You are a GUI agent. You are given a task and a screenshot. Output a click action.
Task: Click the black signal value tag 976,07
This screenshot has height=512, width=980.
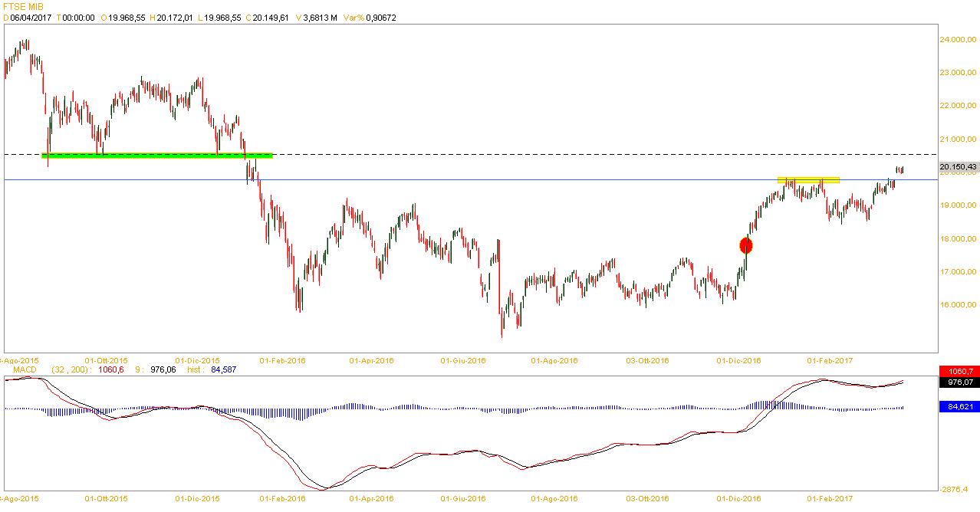pyautogui.click(x=959, y=382)
